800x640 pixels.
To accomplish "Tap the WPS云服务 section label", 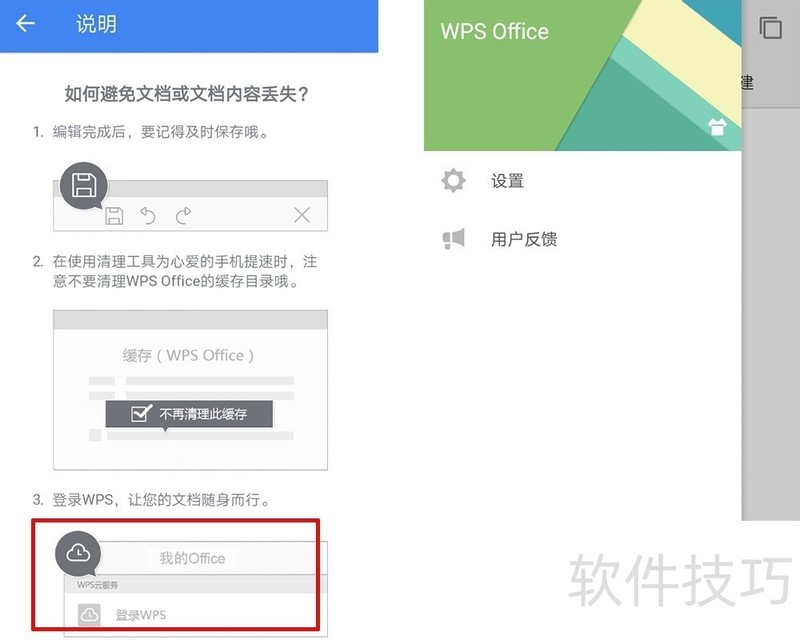I will click(x=97, y=585).
